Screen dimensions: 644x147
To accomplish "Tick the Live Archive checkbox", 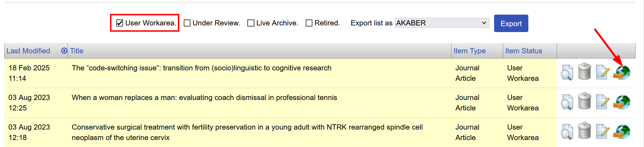I will pyautogui.click(x=251, y=23).
